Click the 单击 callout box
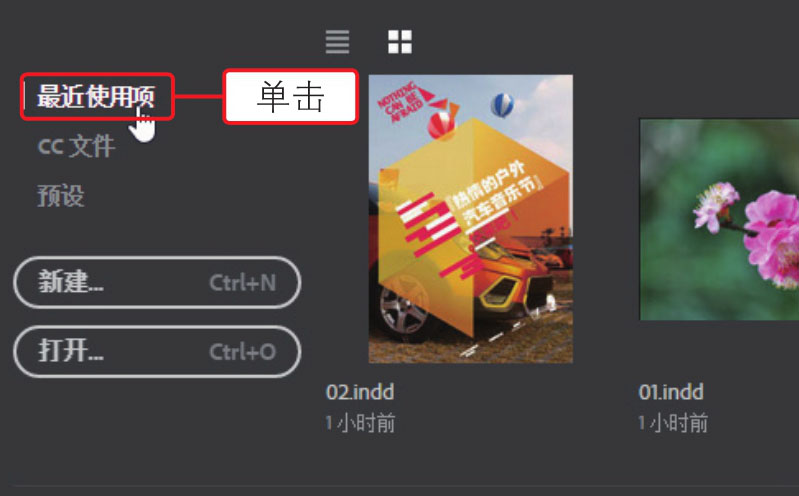The image size is (799, 496). pos(291,97)
